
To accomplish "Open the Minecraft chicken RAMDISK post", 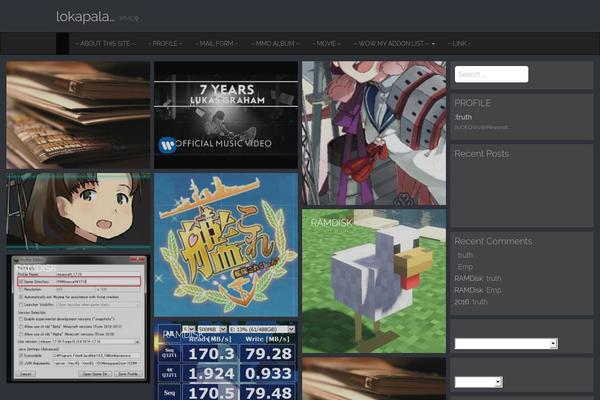I will tap(374, 281).
